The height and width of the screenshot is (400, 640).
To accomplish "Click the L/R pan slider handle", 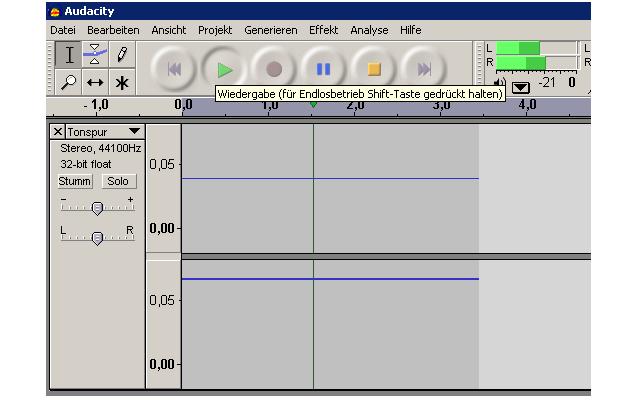I will click(x=97, y=238).
